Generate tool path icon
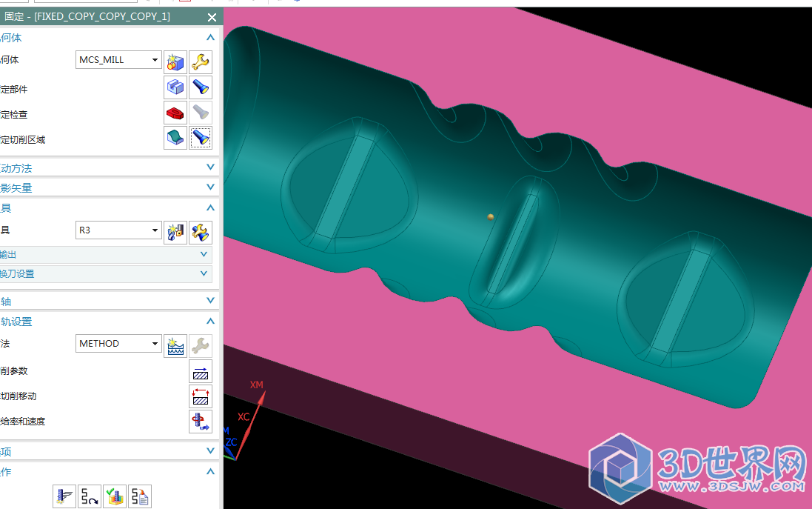 tap(64, 496)
